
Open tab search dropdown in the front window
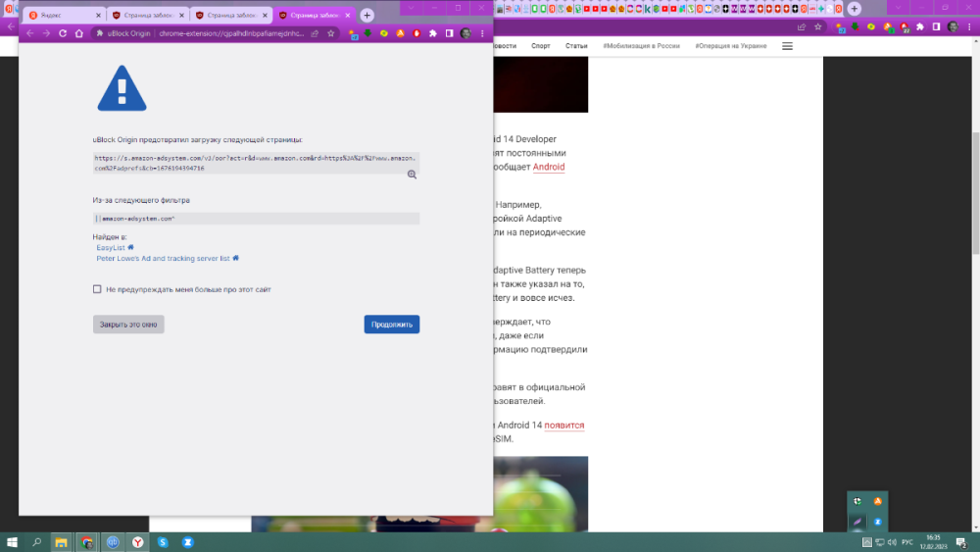(x=411, y=8)
